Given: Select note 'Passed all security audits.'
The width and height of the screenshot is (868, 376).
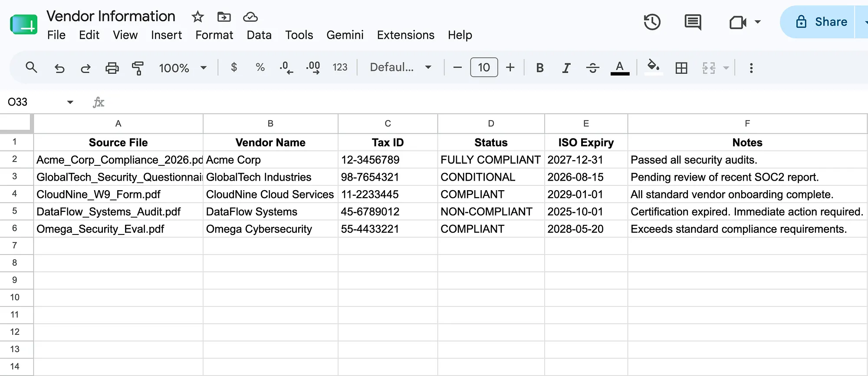Looking at the screenshot, I should click(747, 160).
